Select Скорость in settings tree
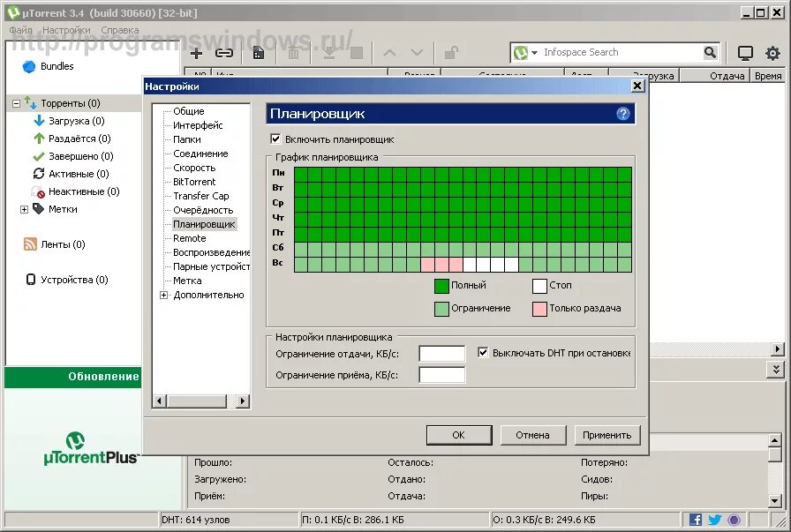Image resolution: width=791 pixels, height=532 pixels. (x=194, y=168)
